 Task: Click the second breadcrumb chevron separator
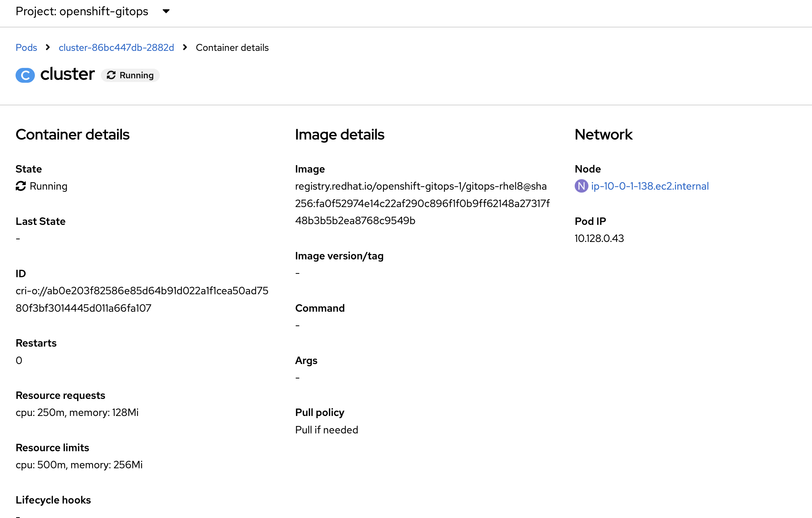tap(185, 47)
